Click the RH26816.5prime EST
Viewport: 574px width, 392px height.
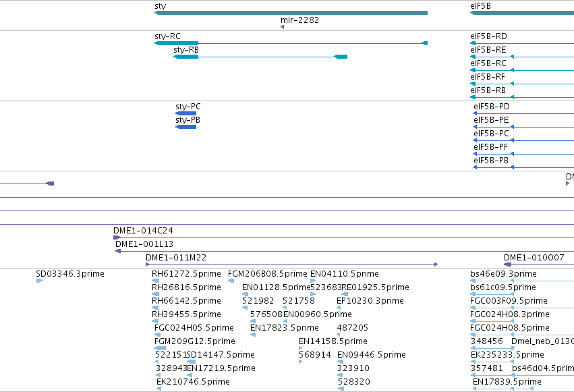[x=156, y=294]
